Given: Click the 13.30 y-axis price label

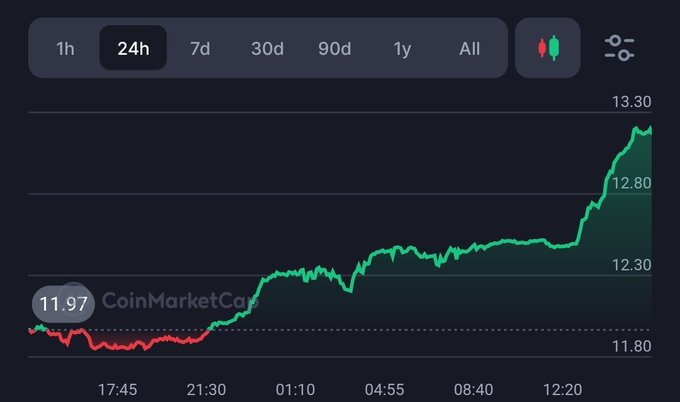Looking at the screenshot, I should click(631, 102).
